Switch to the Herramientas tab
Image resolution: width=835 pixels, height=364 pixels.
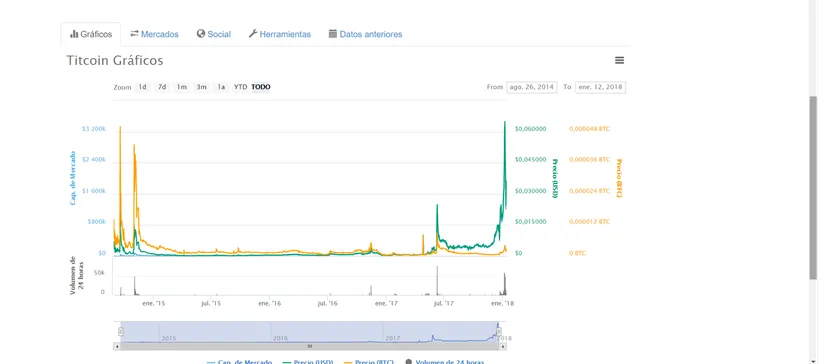click(280, 34)
